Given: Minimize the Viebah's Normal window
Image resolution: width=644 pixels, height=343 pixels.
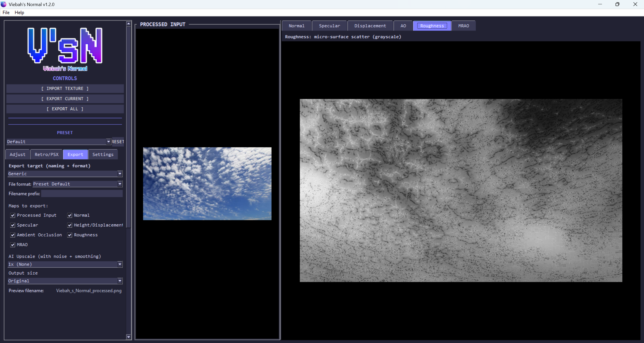Looking at the screenshot, I should [x=600, y=4].
